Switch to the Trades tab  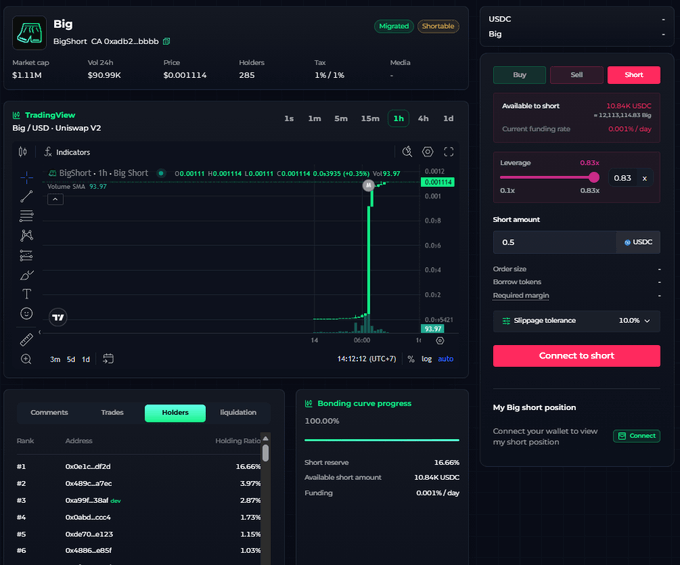112,413
